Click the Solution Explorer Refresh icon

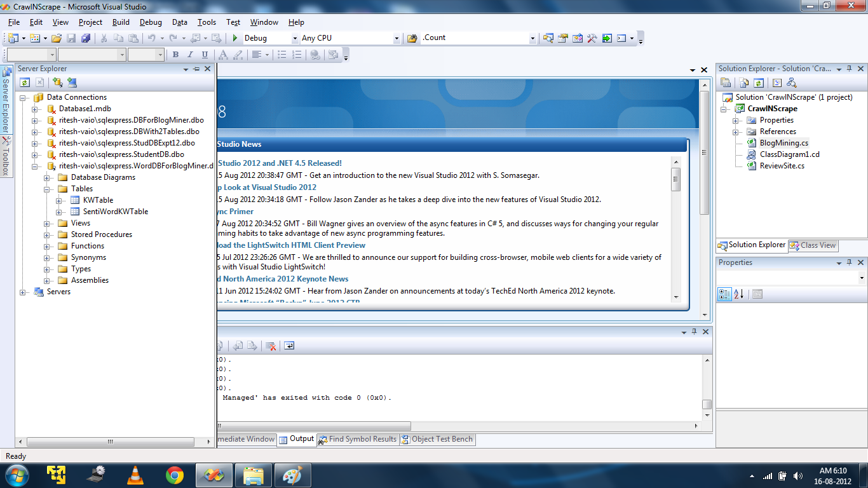pyautogui.click(x=758, y=83)
